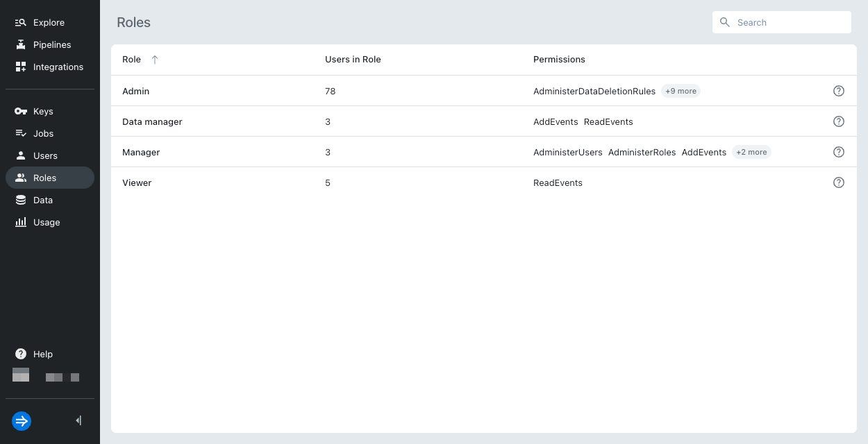Click the Data database icon

pos(21,200)
